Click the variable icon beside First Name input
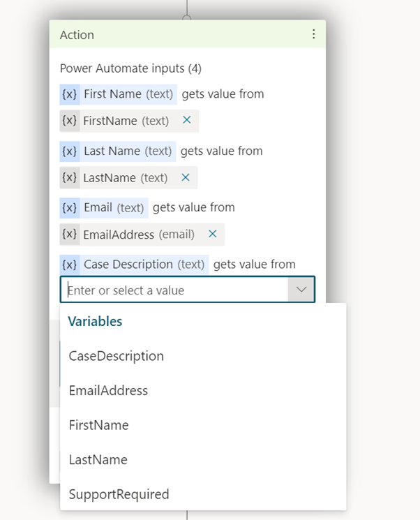This screenshot has height=520, width=420. 70,94
